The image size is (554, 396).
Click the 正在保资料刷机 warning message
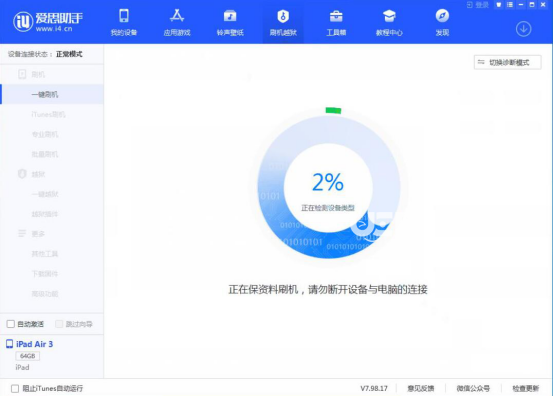coord(328,290)
